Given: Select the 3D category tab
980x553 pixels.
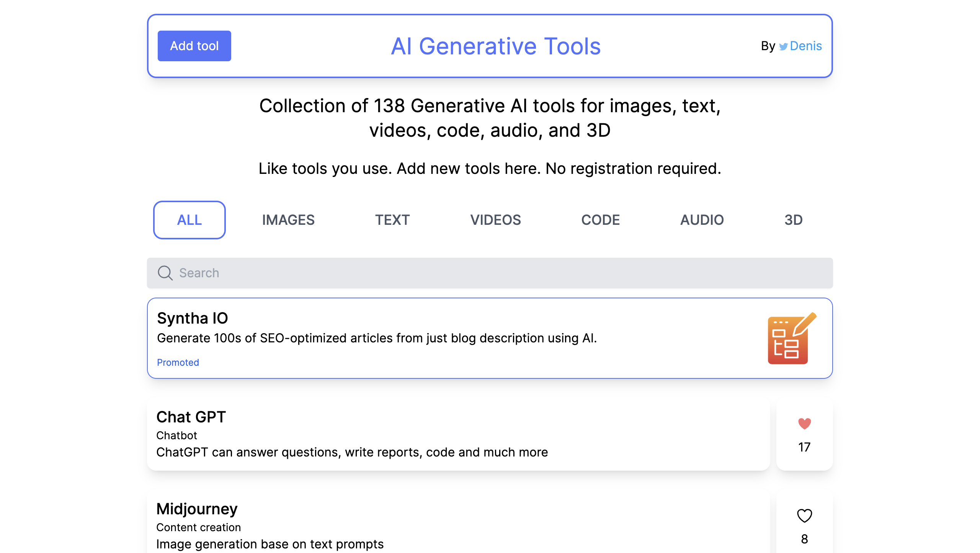Looking at the screenshot, I should click(793, 220).
